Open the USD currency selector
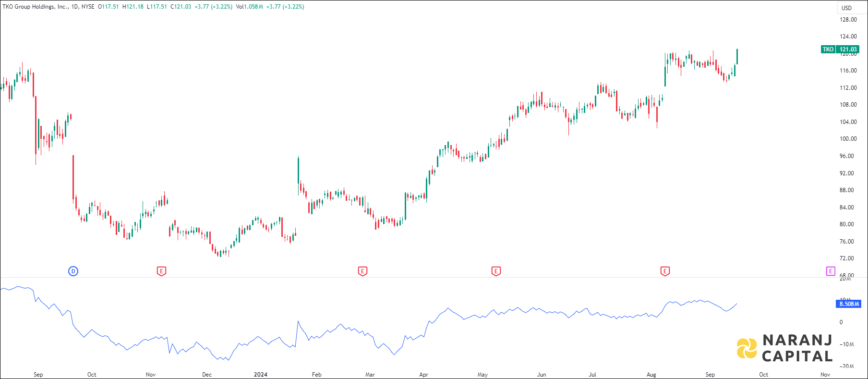The width and height of the screenshot is (868, 379). [846, 8]
